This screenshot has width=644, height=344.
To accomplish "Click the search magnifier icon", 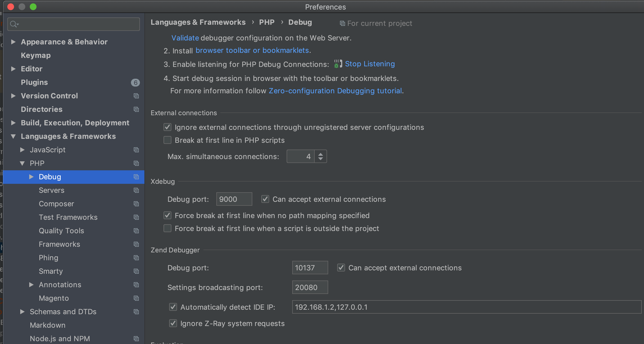I will coord(14,24).
